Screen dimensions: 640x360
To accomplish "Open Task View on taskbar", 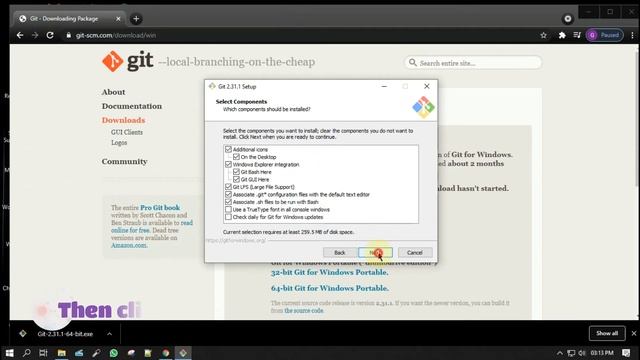I will (43, 353).
